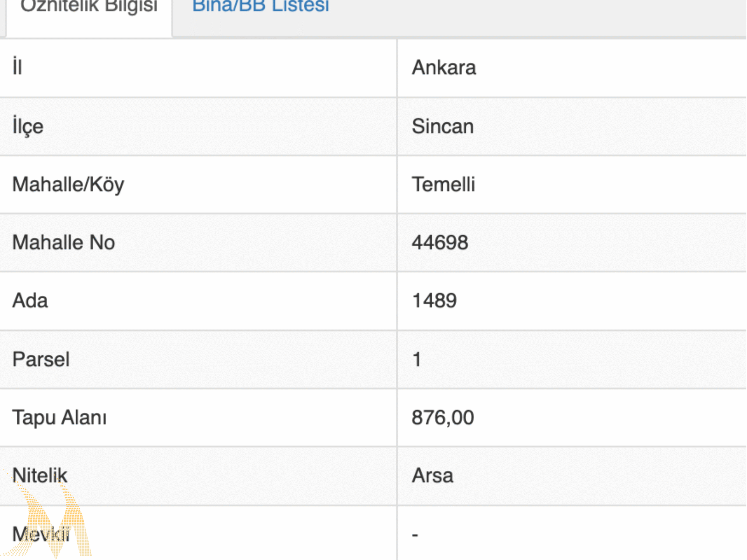Click the Tapu Alanı value 876,00

(443, 418)
